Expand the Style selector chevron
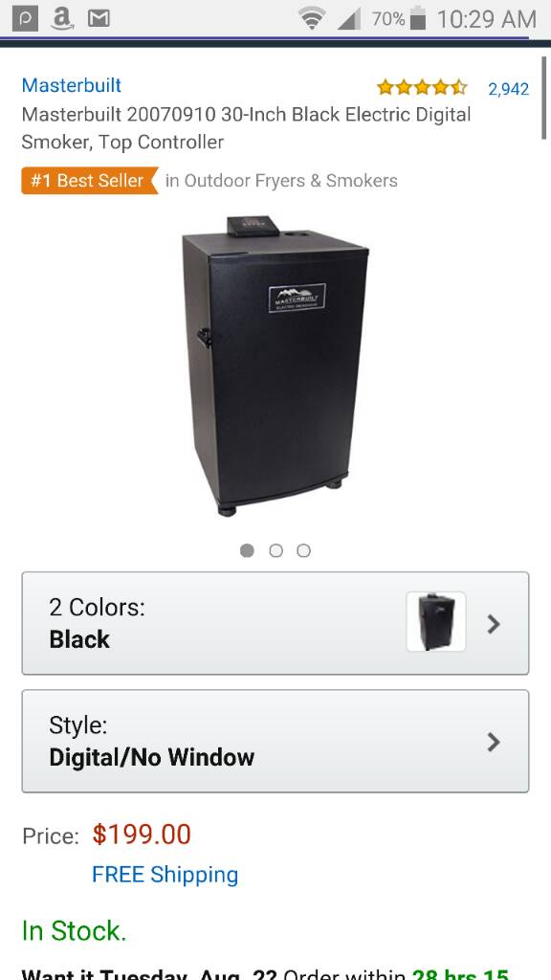 tap(494, 742)
